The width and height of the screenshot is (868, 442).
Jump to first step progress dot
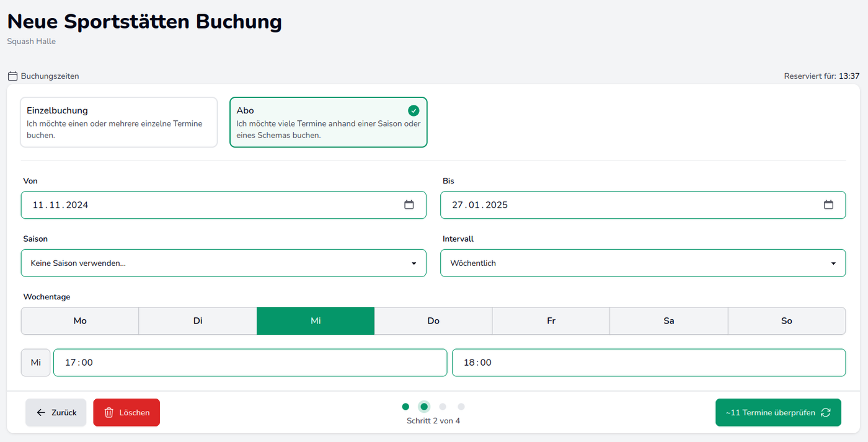(x=405, y=407)
